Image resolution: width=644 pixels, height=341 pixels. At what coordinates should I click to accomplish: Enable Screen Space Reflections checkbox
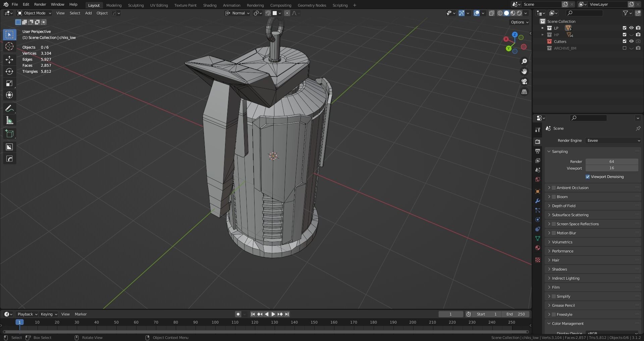pyautogui.click(x=554, y=224)
